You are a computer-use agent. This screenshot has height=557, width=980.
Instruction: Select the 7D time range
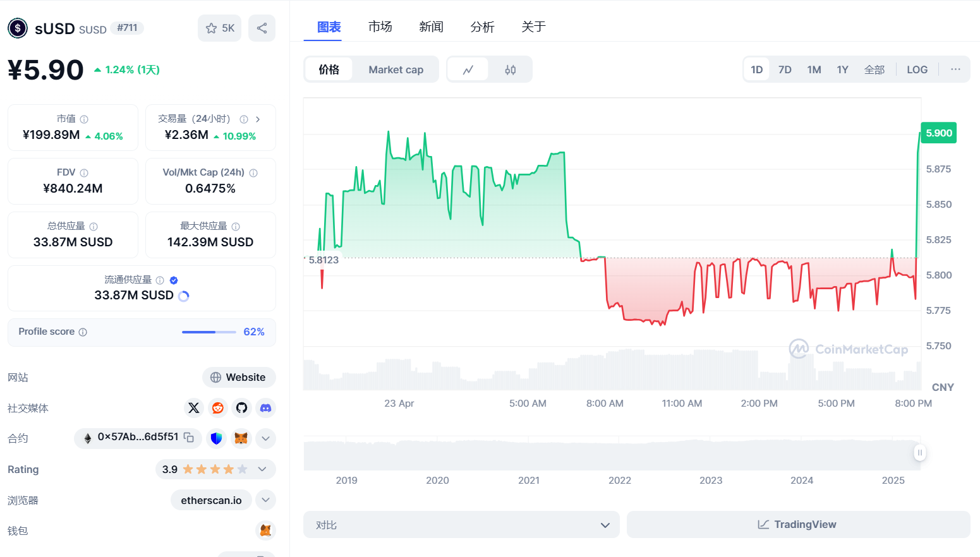785,69
